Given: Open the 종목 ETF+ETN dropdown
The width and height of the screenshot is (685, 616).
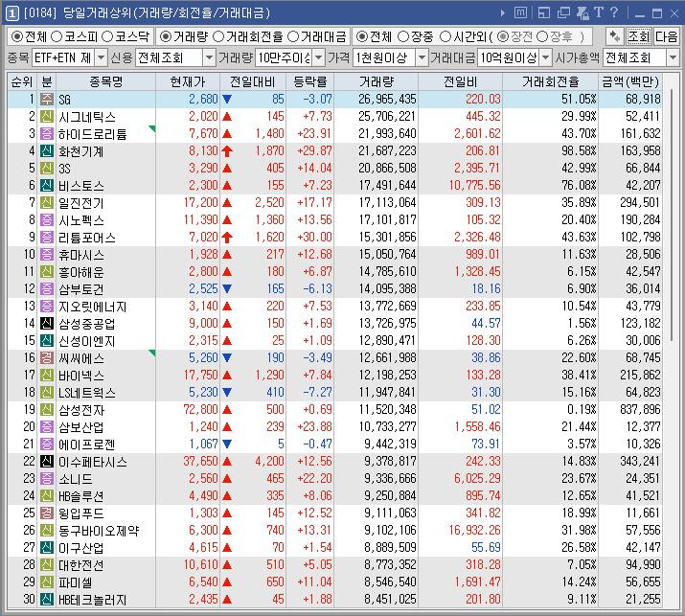Looking at the screenshot, I should coord(101,57).
